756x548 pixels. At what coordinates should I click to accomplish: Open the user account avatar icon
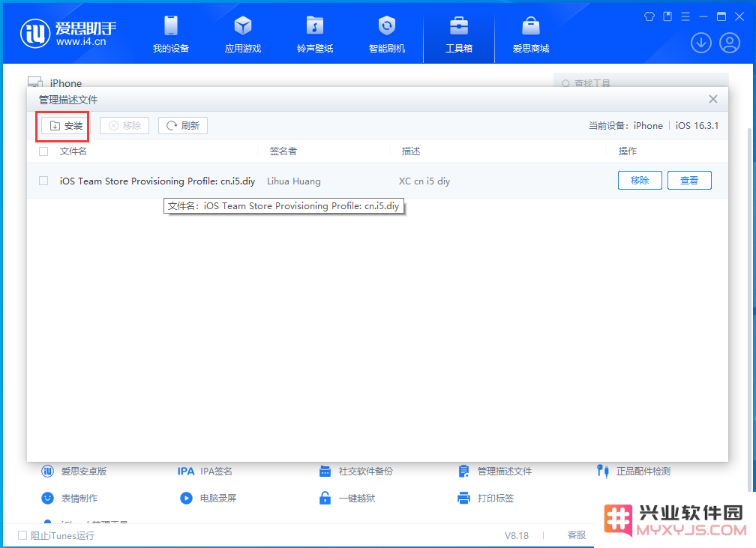[x=730, y=43]
